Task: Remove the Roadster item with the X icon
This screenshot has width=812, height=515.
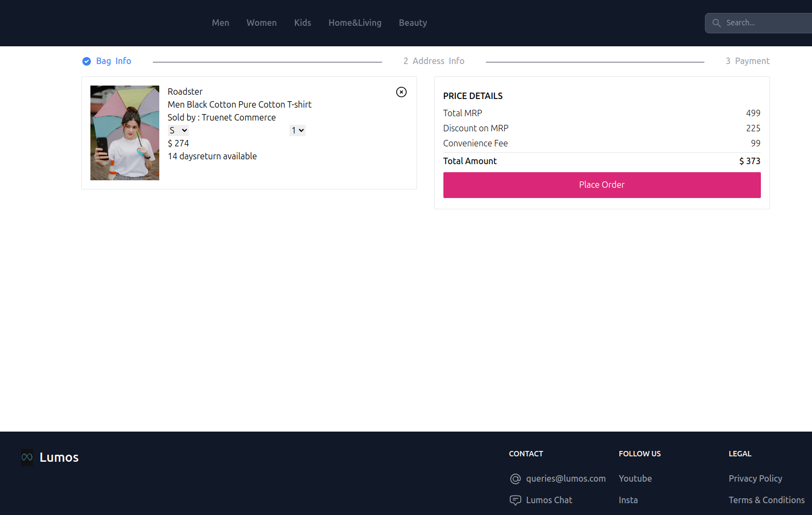Action: [401, 92]
